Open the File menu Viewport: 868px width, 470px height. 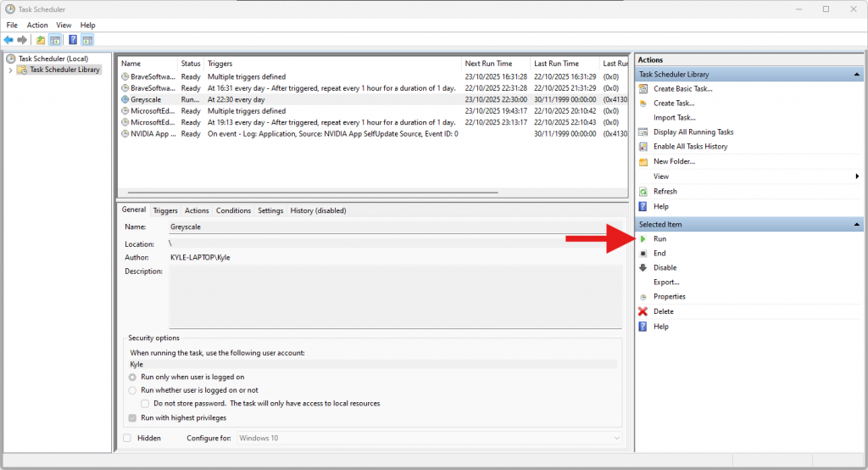pyautogui.click(x=12, y=25)
